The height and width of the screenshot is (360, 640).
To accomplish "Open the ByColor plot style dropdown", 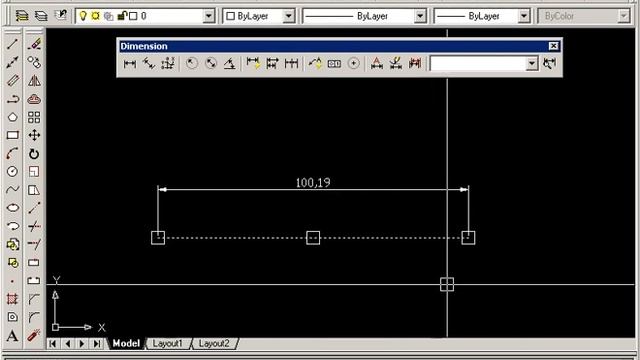I will click(623, 16).
